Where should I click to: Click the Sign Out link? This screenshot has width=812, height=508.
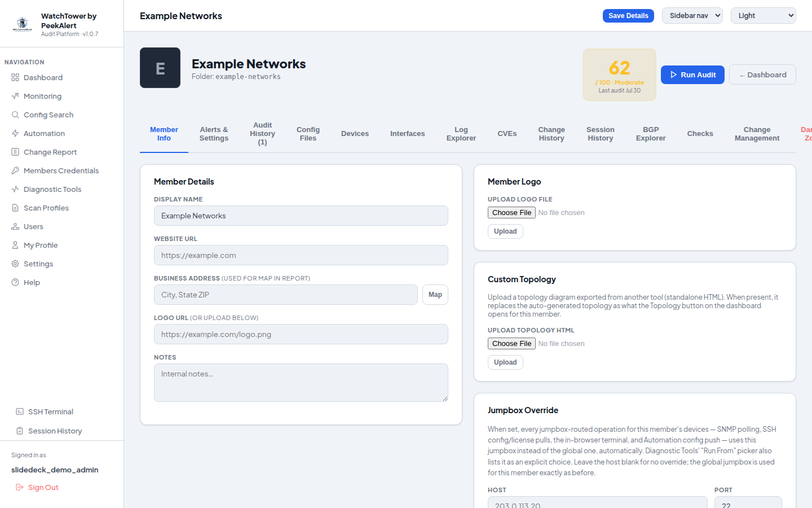click(x=37, y=487)
